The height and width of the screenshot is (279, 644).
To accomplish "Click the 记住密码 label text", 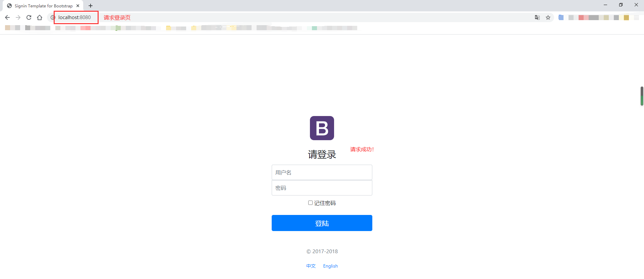I will pyautogui.click(x=325, y=203).
